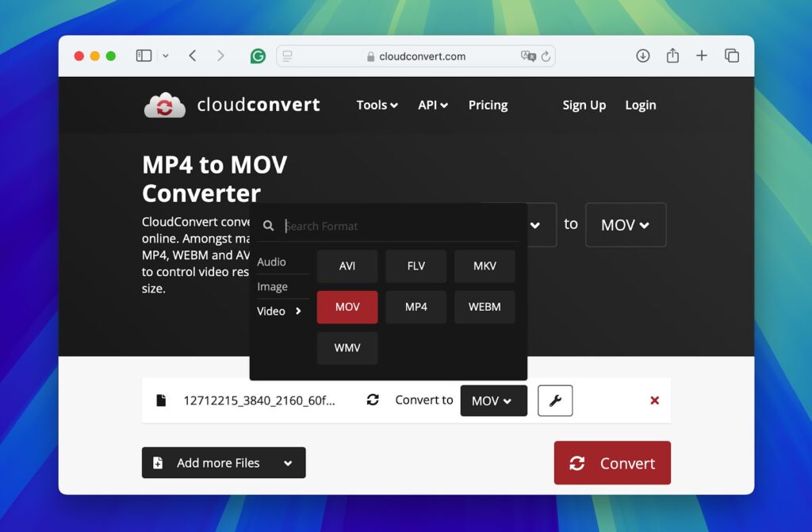Click the file name 12712215_3840_2160_60f...
This screenshot has width=812, height=532.
point(259,400)
